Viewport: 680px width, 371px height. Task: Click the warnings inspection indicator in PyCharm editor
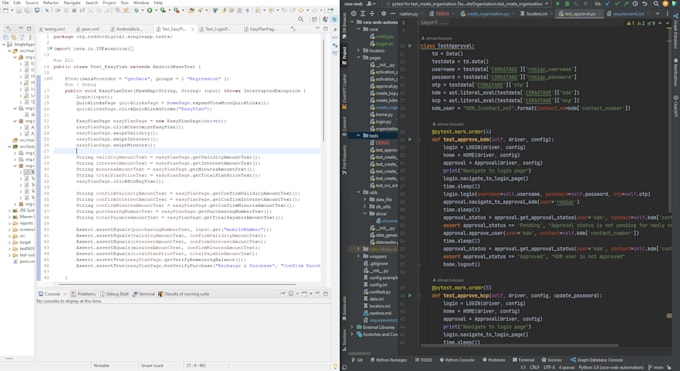click(x=631, y=23)
